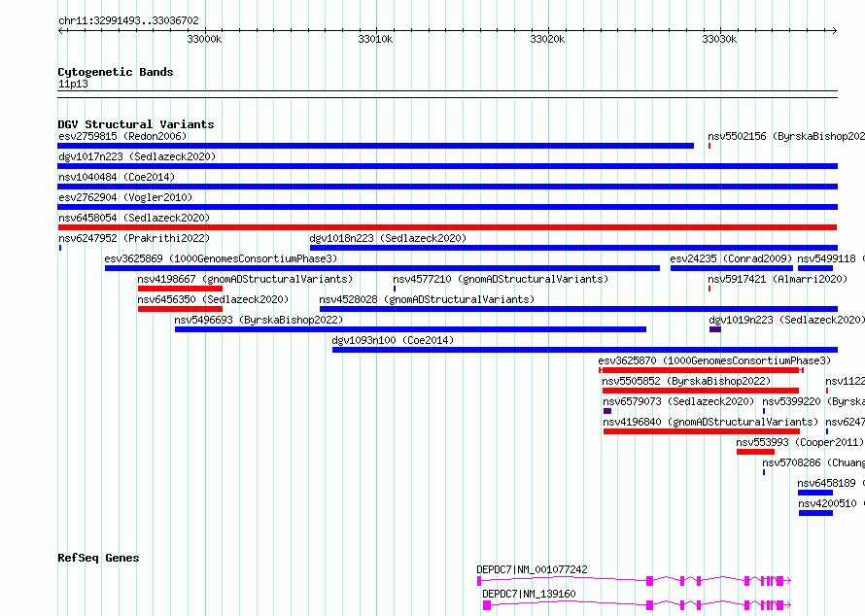The width and height of the screenshot is (865, 616).
Task: Open variant nsv5502156 ByrskaBishop label
Action: (786, 136)
